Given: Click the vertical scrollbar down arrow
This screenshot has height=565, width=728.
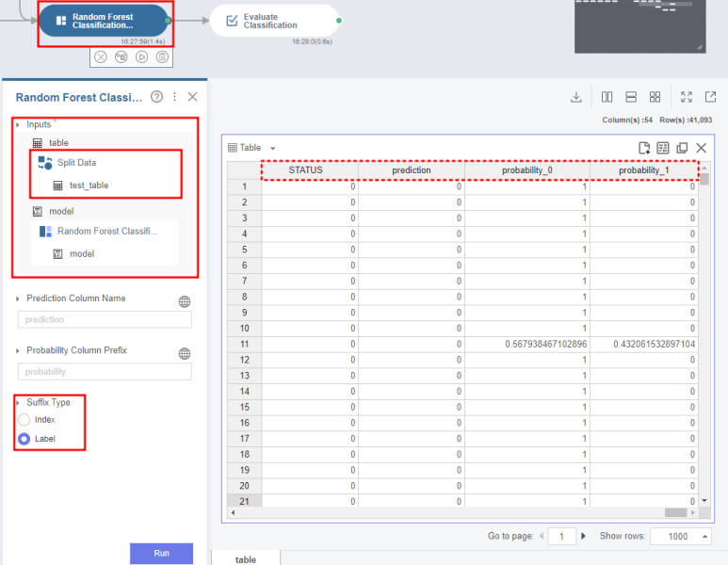Looking at the screenshot, I should tap(704, 500).
